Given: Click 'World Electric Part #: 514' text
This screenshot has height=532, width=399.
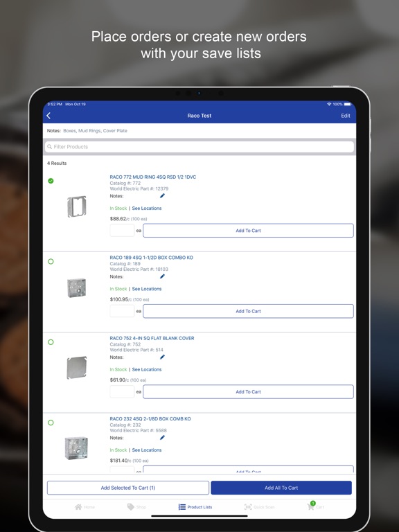Looking at the screenshot, I should coord(136,350).
